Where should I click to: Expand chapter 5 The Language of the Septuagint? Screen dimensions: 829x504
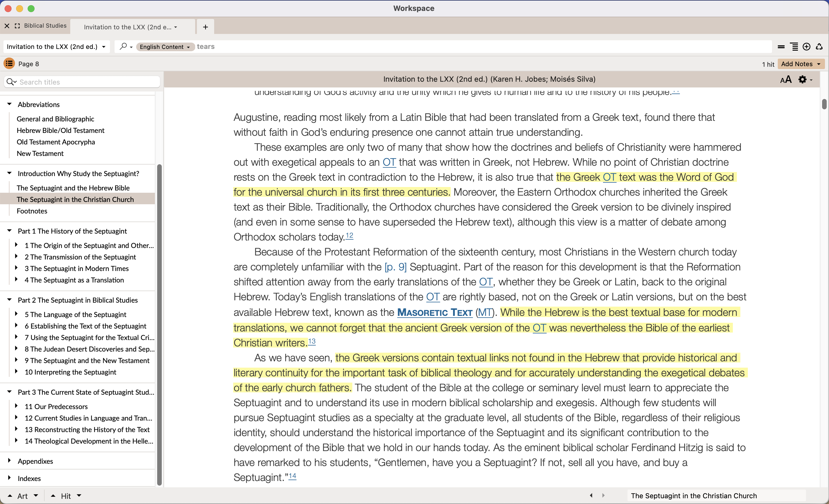(x=16, y=314)
